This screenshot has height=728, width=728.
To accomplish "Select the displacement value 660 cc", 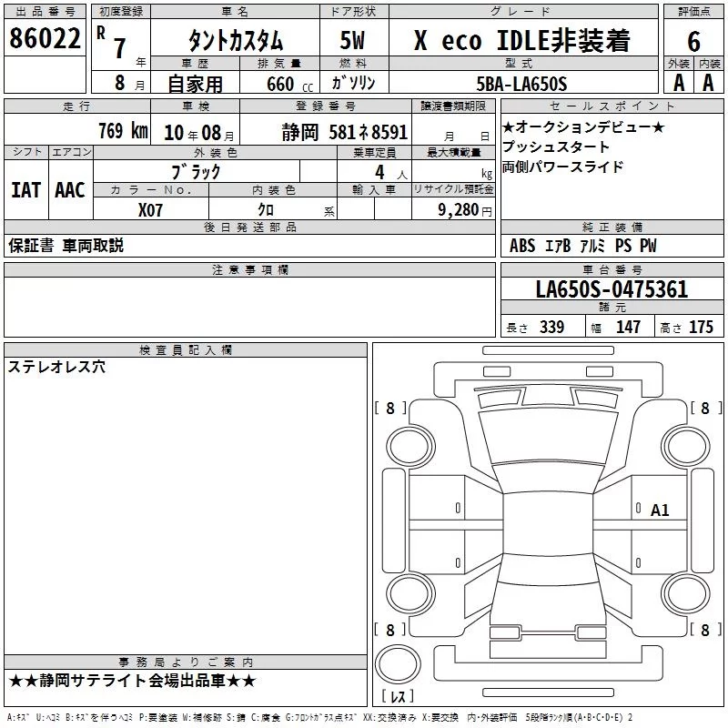I will (289, 85).
